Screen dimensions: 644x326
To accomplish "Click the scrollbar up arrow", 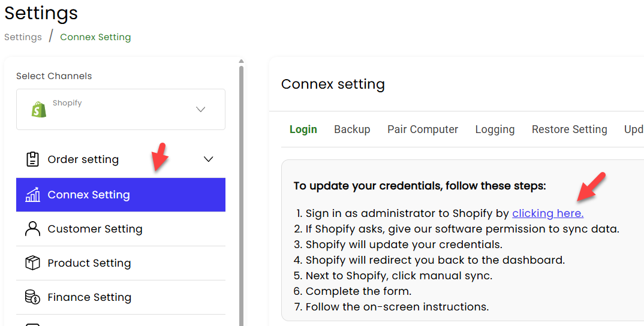I will [x=241, y=61].
